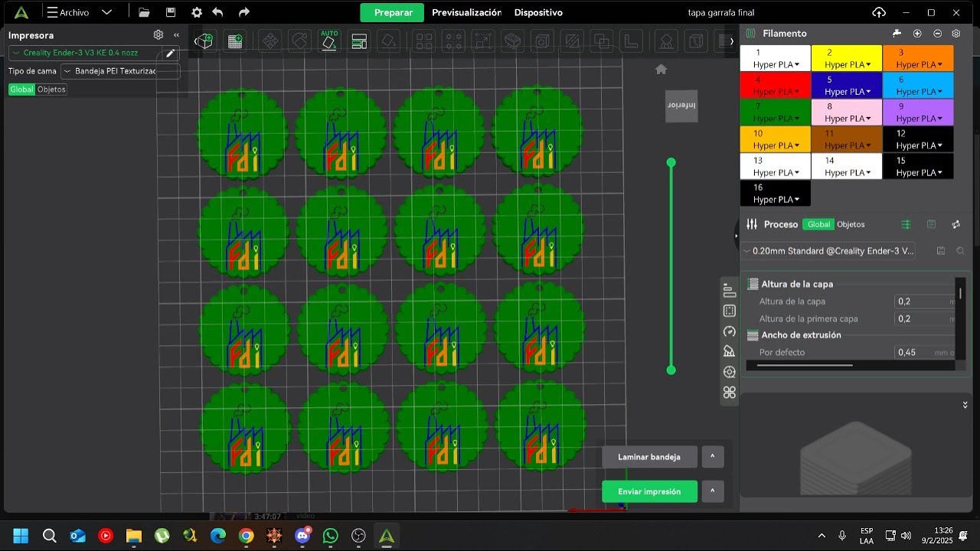Click the Inferior face of the view cube

(x=681, y=105)
